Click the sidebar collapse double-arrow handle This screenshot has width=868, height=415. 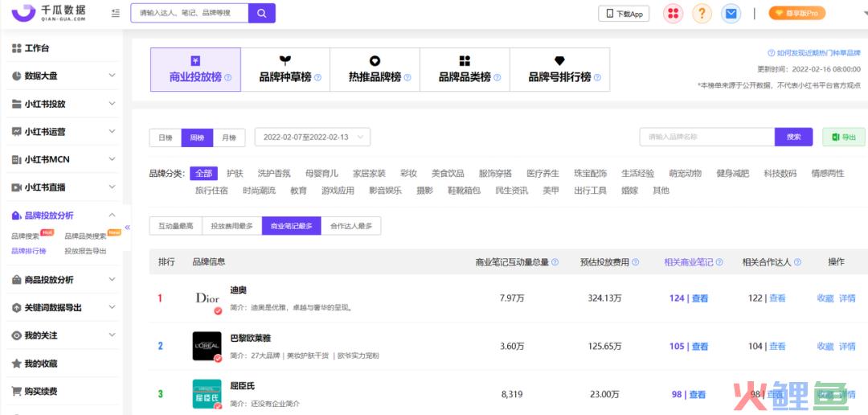click(x=127, y=228)
